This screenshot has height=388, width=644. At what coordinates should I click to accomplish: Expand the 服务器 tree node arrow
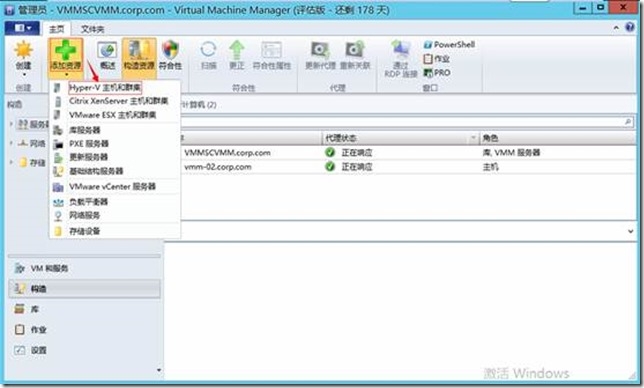(11, 124)
